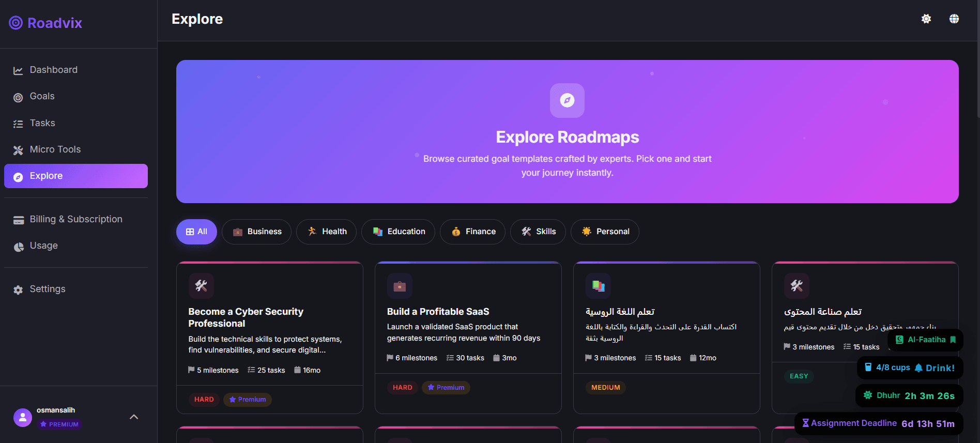This screenshot has width=980, height=443.
Task: Click the EASY difficulty badge
Action: (x=799, y=376)
